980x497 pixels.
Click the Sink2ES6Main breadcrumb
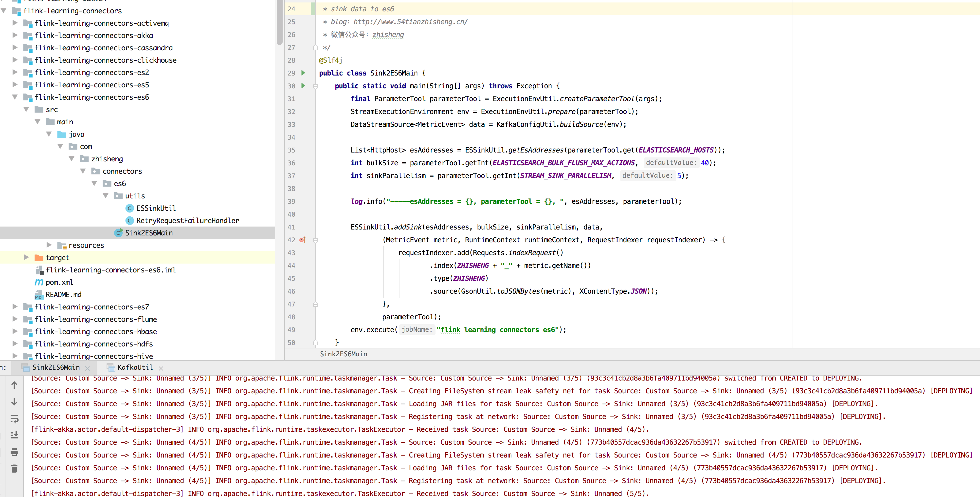[x=344, y=354]
